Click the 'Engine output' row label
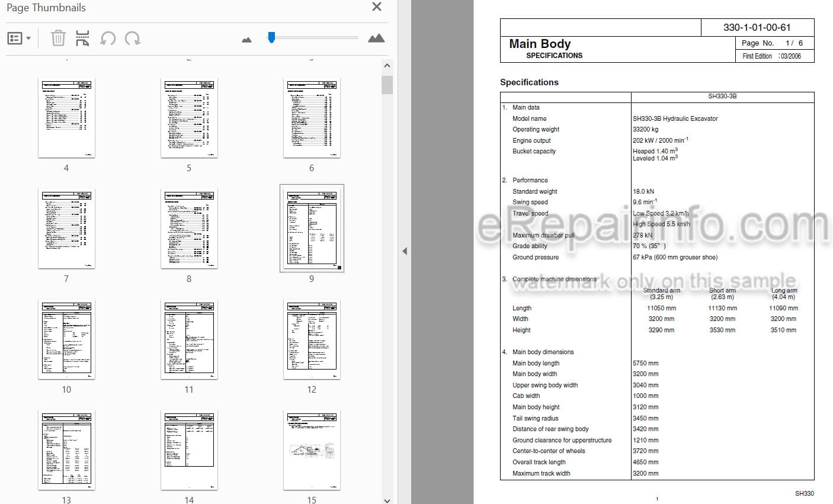The image size is (833, 504). 531,140
